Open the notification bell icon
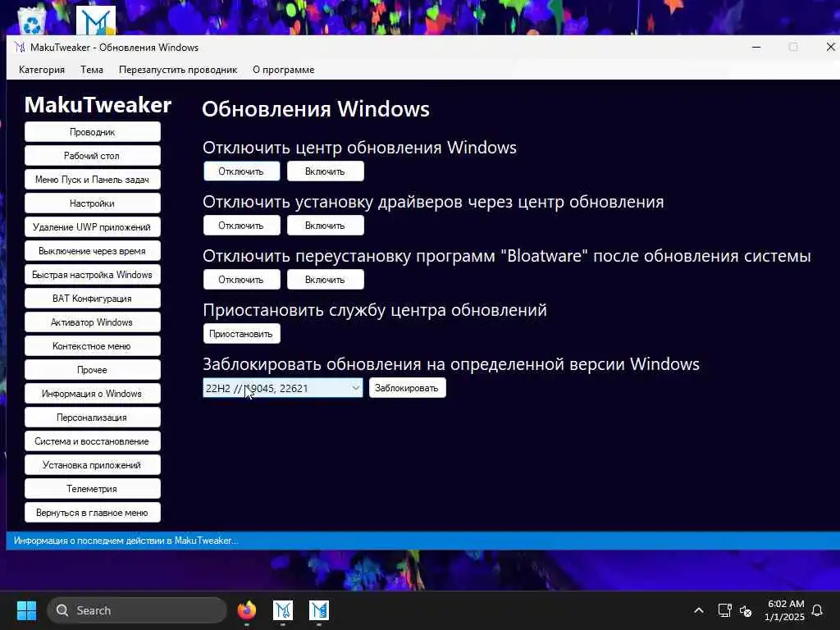The image size is (840, 630). [x=817, y=610]
